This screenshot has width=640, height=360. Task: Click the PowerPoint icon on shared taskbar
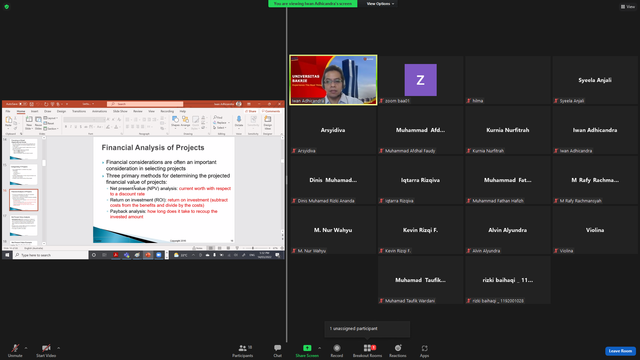click(148, 255)
